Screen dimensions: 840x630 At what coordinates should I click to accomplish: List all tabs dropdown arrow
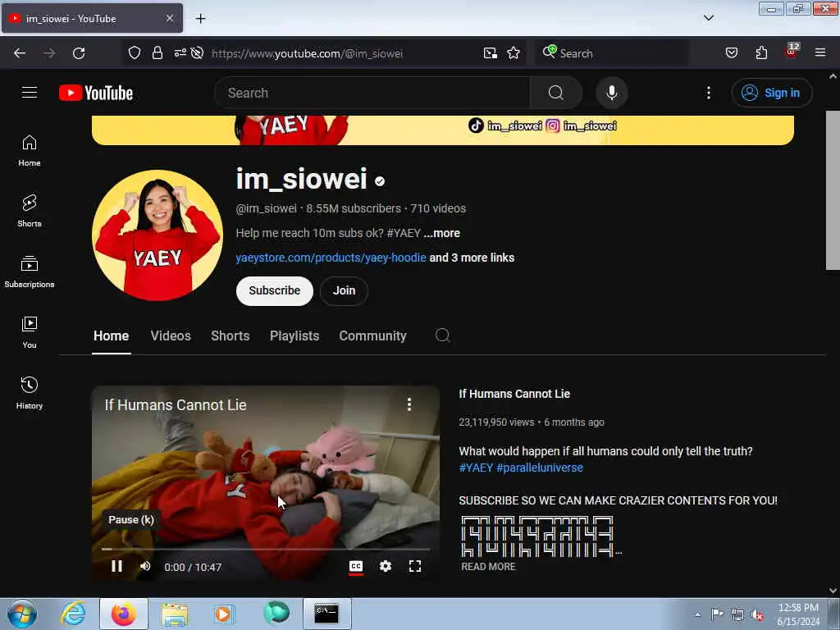click(708, 18)
